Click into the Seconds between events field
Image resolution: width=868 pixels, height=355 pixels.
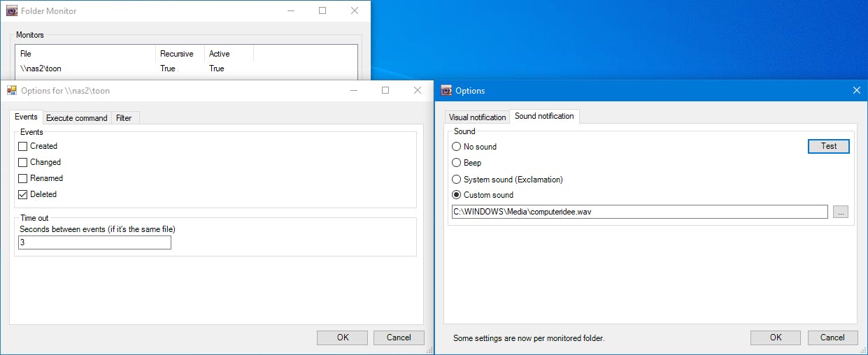[x=94, y=242]
